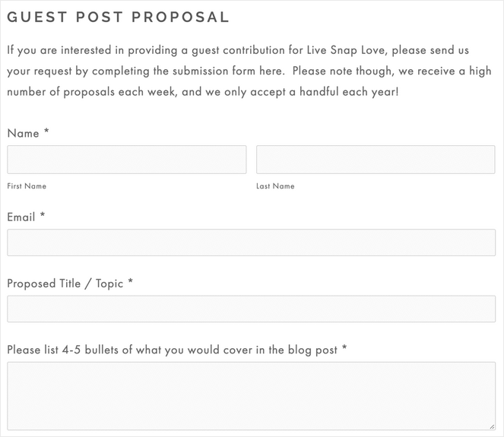Click the "Last Name" sublabel
Screen dimensions: 504x437
tap(275, 186)
